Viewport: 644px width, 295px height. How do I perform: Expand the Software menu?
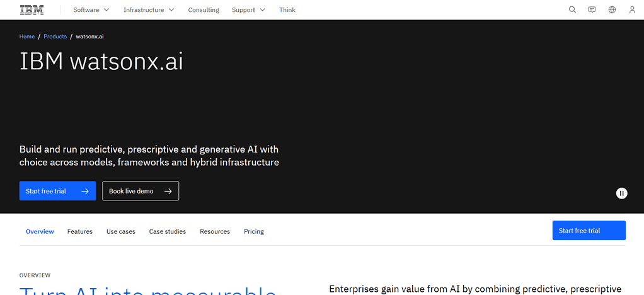91,10
